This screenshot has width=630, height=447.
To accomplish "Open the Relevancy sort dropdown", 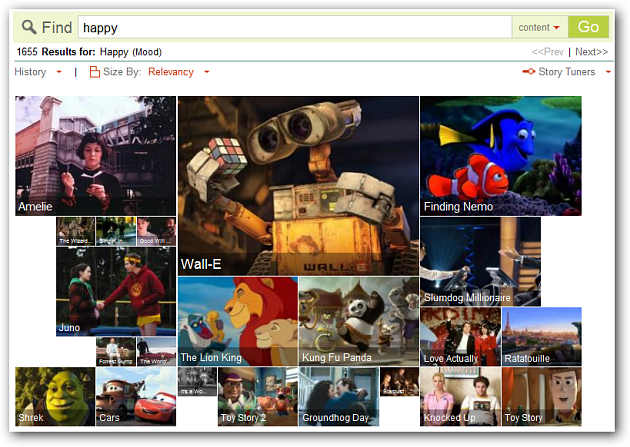I will [x=179, y=72].
